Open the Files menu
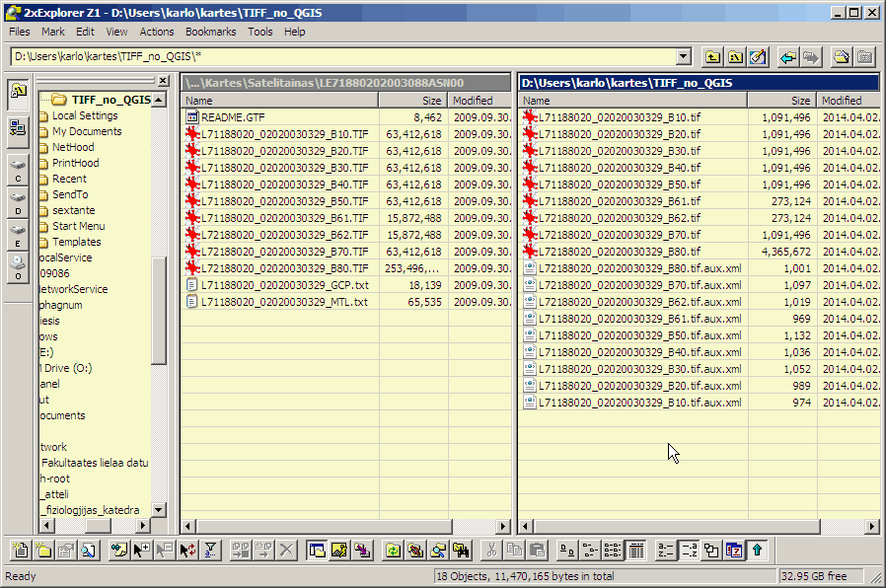The image size is (886, 588). (19, 32)
